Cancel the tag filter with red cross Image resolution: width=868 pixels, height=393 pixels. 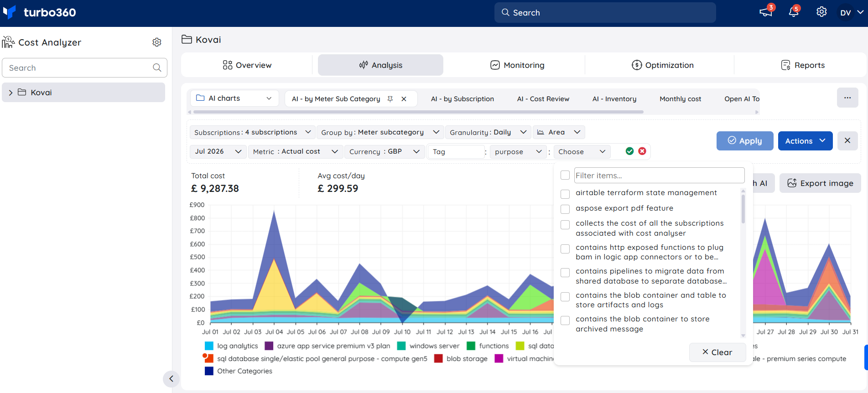click(x=642, y=151)
